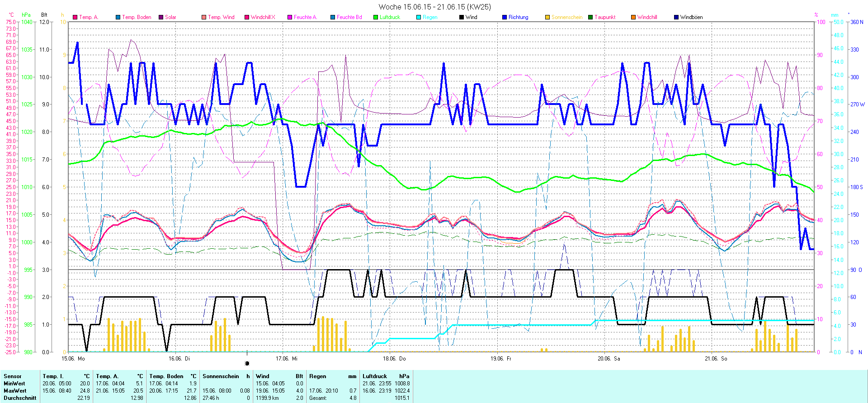Click the 20.06. Sa date label
868x403 pixels.
tap(609, 359)
